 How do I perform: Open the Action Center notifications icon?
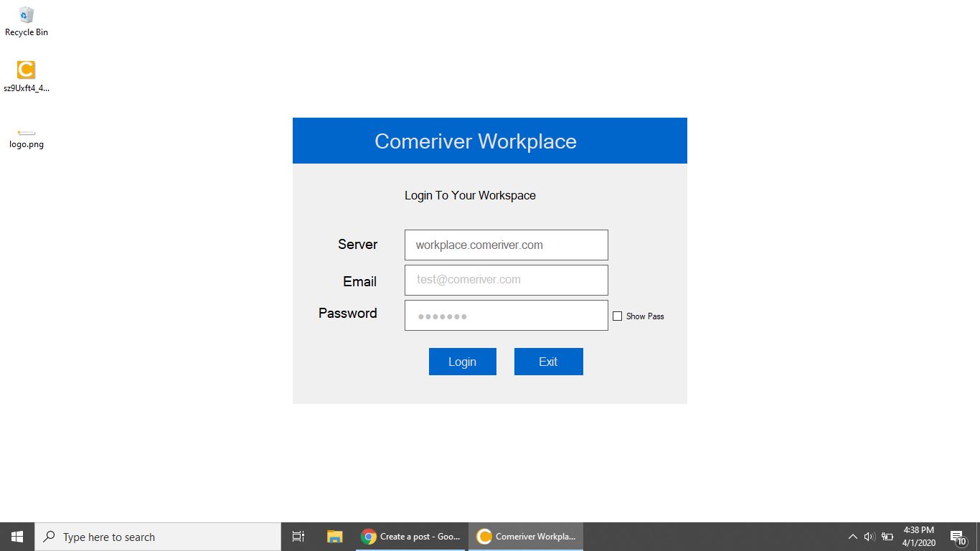pos(957,537)
